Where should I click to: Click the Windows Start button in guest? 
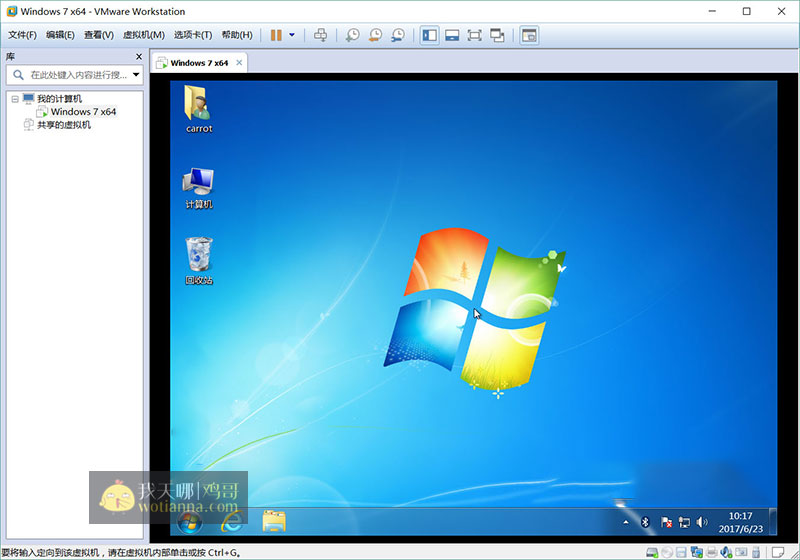click(188, 521)
